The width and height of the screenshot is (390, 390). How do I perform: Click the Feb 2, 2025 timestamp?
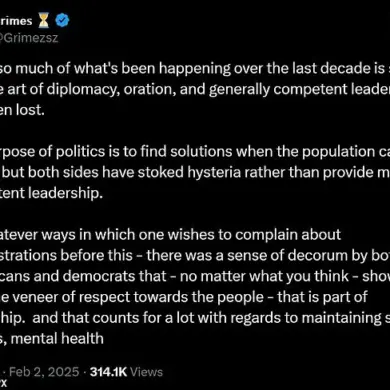44,372
